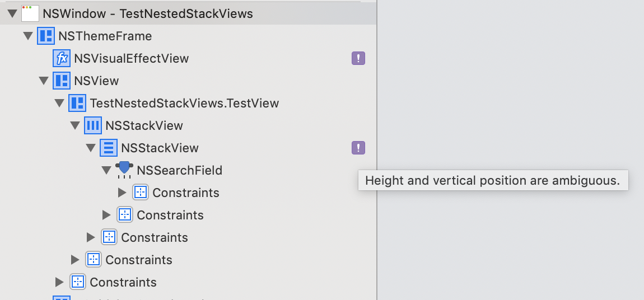The image size is (644, 300).
Task: Click the fx icon for NSVisualEffectView
Action: [x=62, y=58]
